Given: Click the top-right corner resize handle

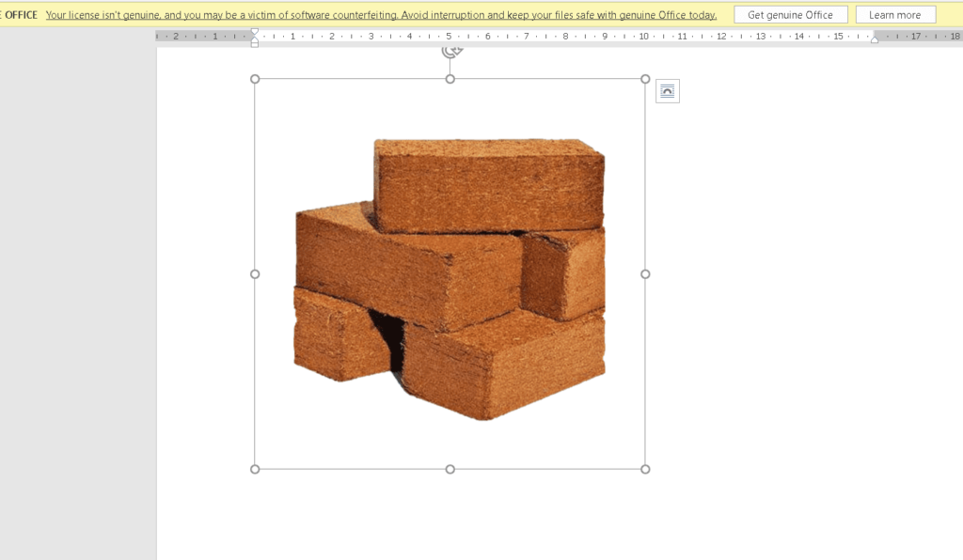Looking at the screenshot, I should (645, 79).
